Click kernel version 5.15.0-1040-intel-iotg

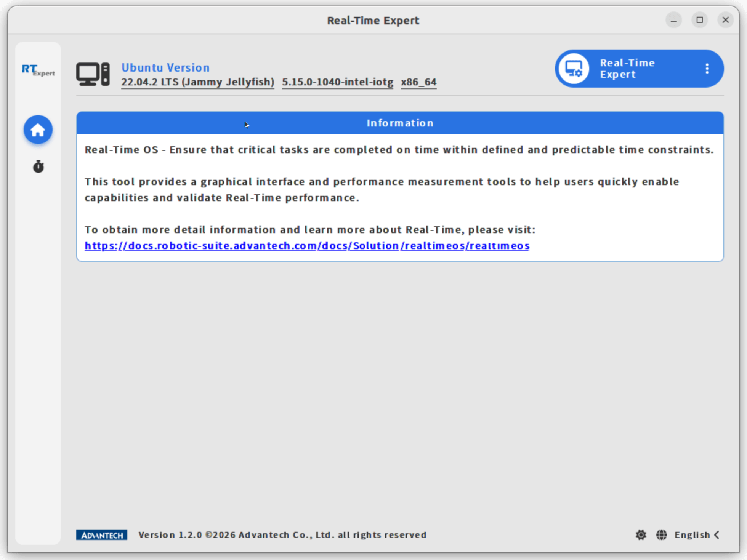pyautogui.click(x=338, y=82)
